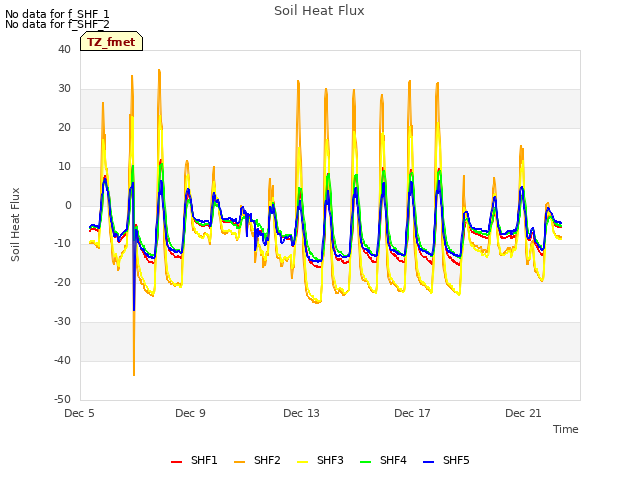640x480 pixels.
Task: Click the TZ_fmet annotation label
Action: click(111, 42)
